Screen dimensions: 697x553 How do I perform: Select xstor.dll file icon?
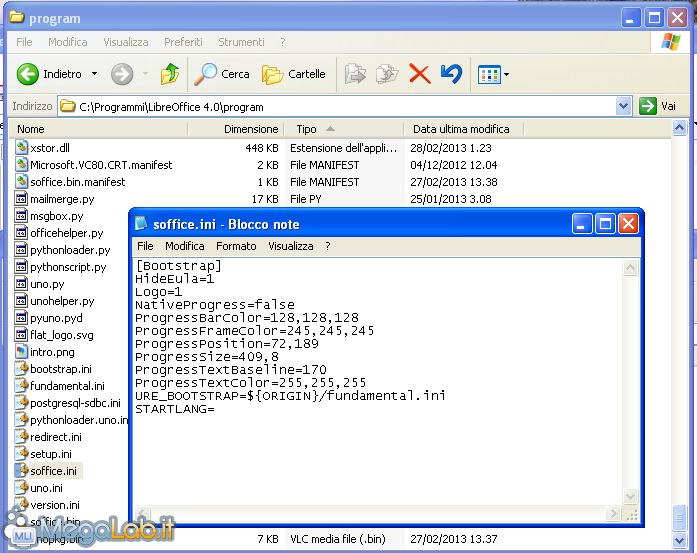[x=21, y=147]
